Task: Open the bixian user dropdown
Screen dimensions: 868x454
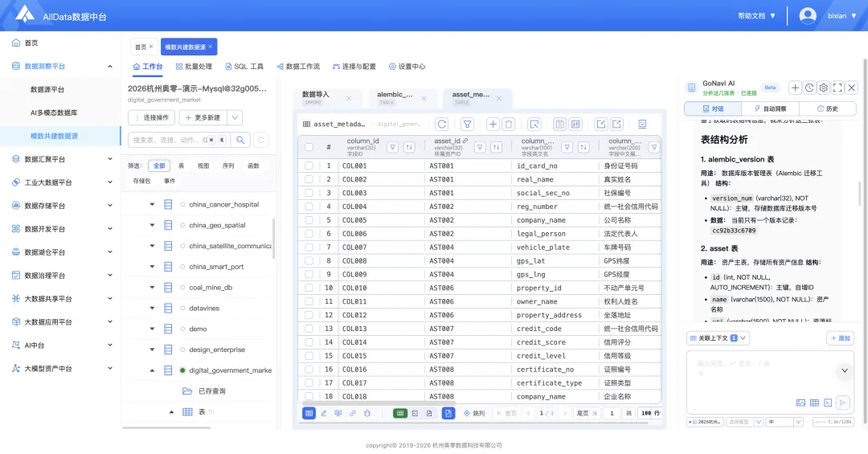Action: 842,15
